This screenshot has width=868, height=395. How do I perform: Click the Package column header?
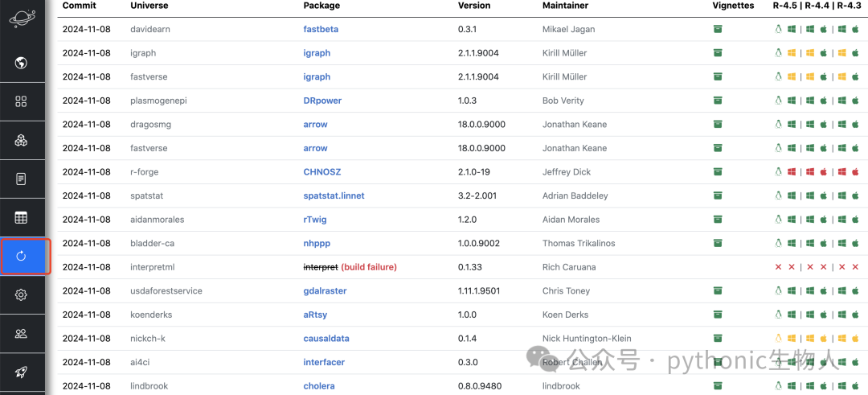click(321, 6)
